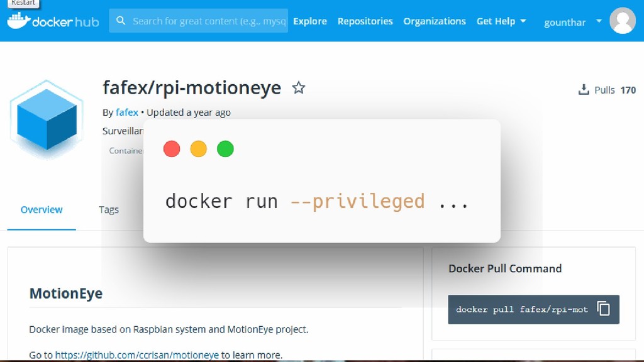Click the yellow dot in code window
This screenshot has width=644, height=362.
[x=198, y=148]
